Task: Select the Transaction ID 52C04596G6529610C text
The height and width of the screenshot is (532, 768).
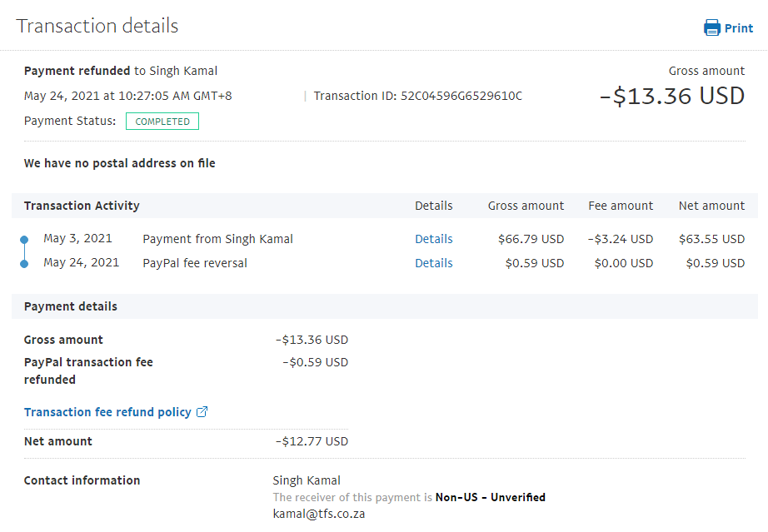Action: tap(461, 96)
